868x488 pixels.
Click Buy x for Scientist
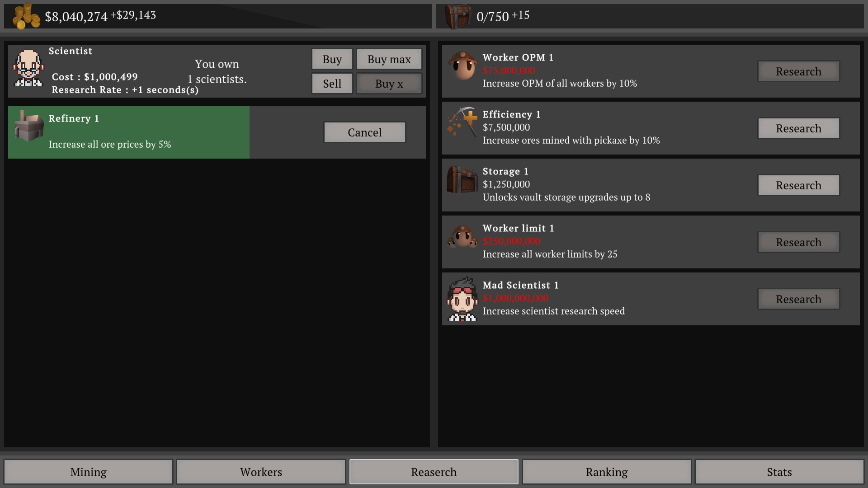click(387, 84)
